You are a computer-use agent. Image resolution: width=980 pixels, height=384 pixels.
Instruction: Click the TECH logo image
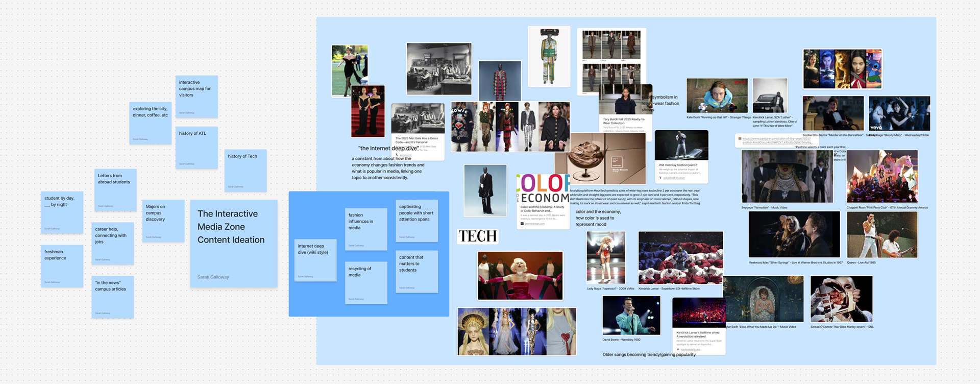478,236
